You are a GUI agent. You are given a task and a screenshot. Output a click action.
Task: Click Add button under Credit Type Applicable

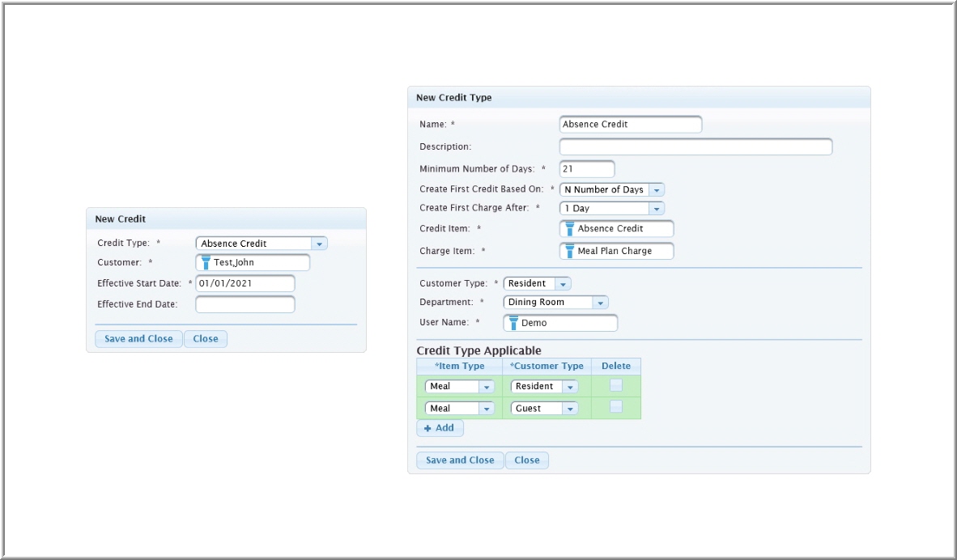click(x=440, y=428)
